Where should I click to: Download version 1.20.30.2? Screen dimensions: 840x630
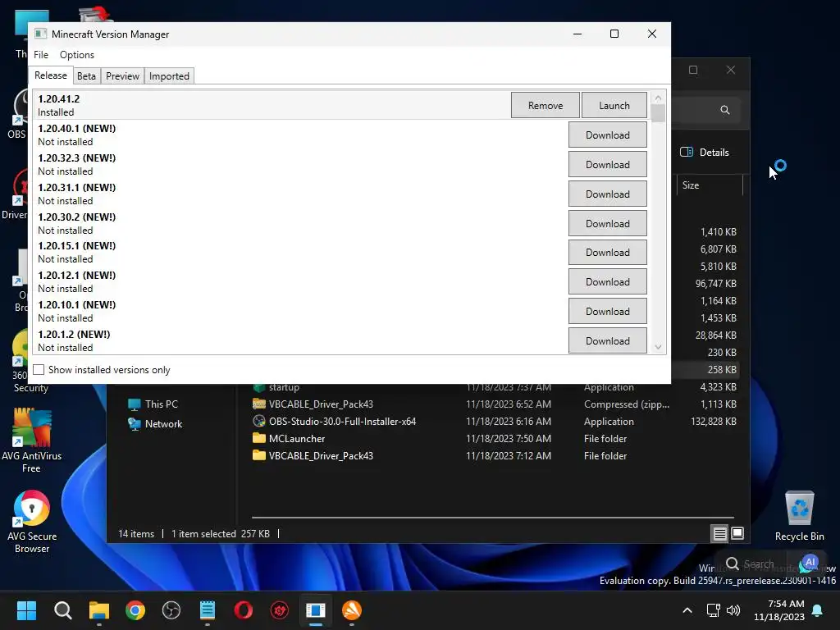pos(608,223)
